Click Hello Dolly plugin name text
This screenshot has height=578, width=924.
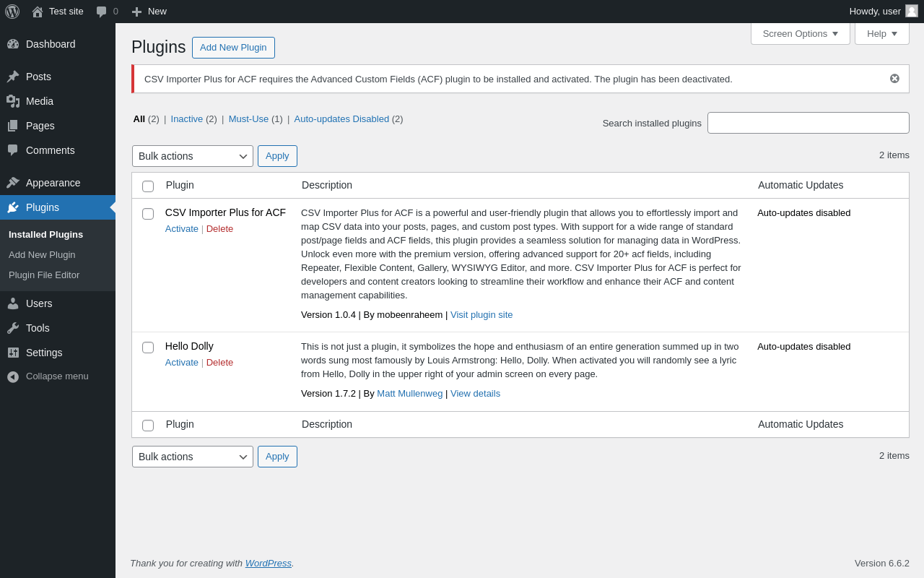pos(189,346)
